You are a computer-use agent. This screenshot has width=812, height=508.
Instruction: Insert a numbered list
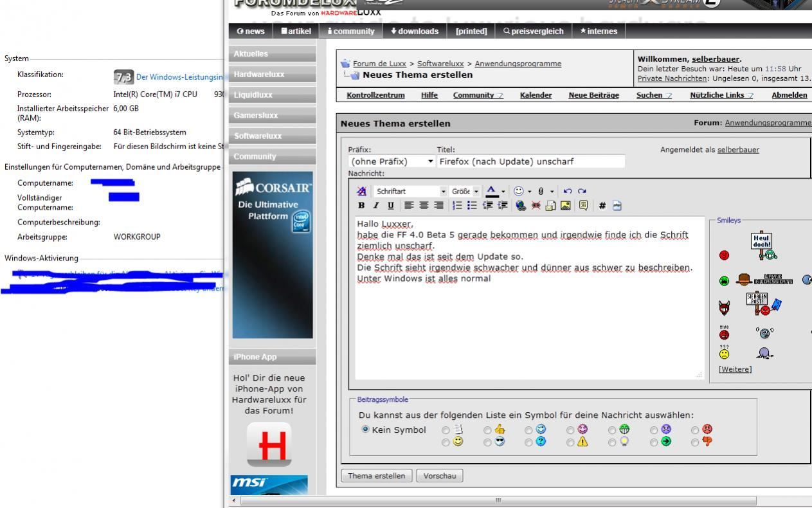tap(457, 206)
